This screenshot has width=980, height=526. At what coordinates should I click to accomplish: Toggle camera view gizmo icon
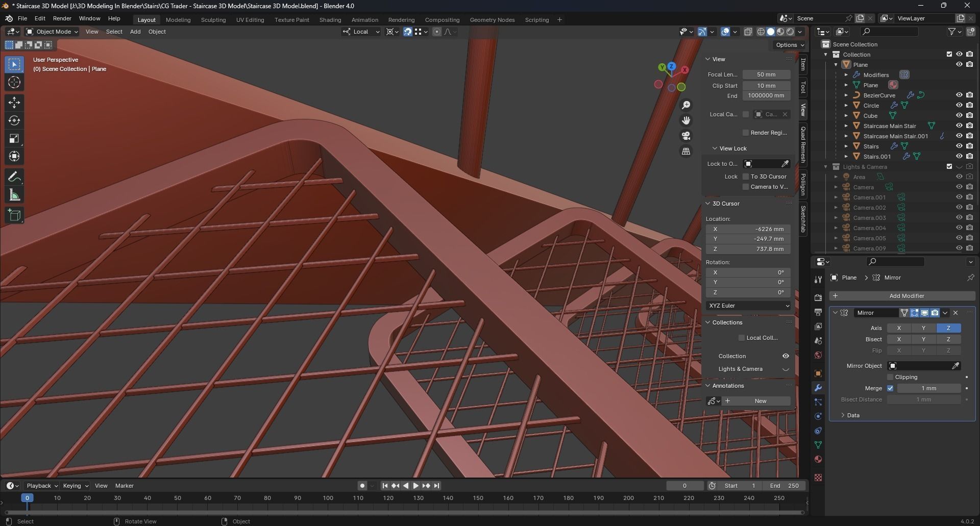[686, 136]
